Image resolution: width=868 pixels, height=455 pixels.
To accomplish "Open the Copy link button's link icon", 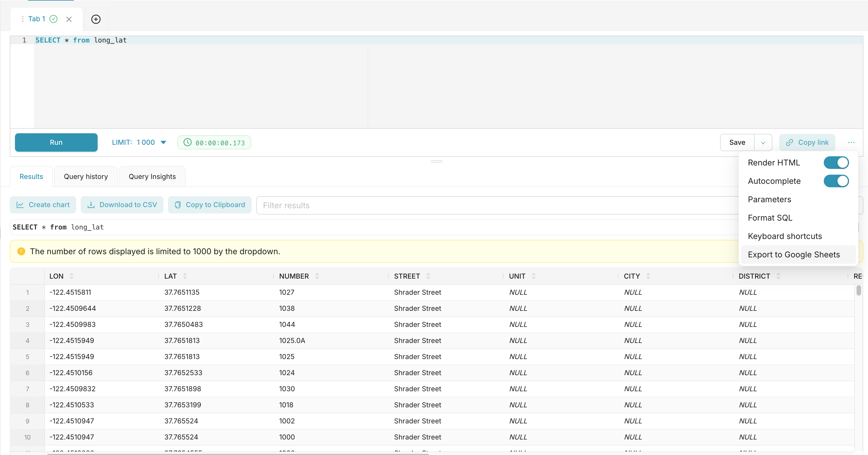I will click(x=789, y=142).
